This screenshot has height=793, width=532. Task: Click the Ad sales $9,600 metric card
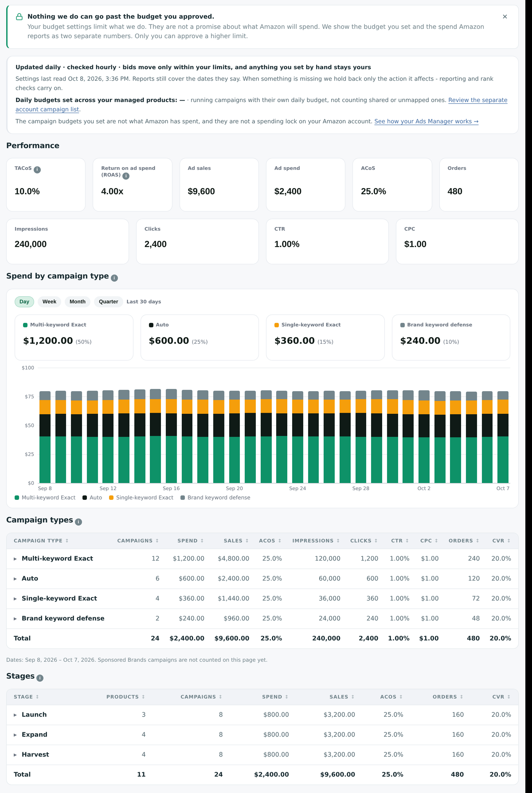pyautogui.click(x=219, y=185)
